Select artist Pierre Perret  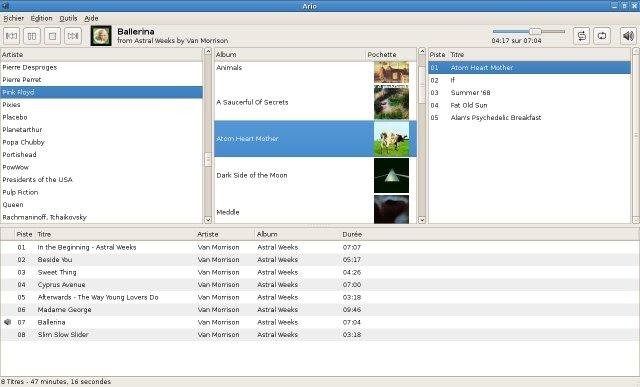(101, 80)
